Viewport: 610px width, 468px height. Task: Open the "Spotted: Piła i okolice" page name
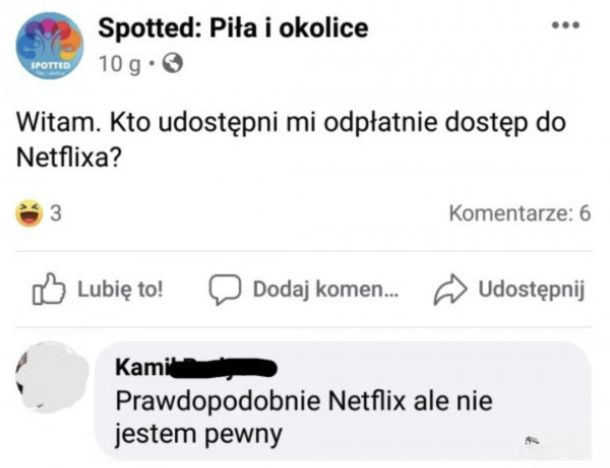[232, 27]
